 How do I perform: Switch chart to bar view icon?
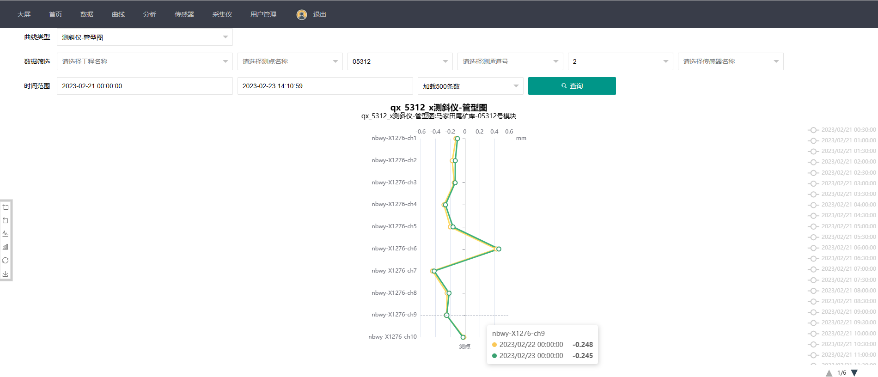point(6,247)
